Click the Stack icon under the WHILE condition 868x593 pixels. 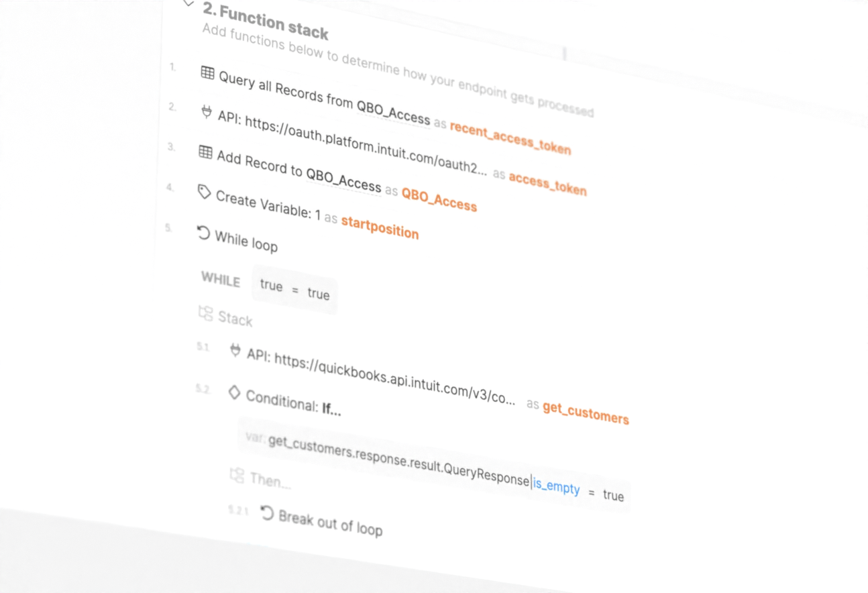point(206,313)
